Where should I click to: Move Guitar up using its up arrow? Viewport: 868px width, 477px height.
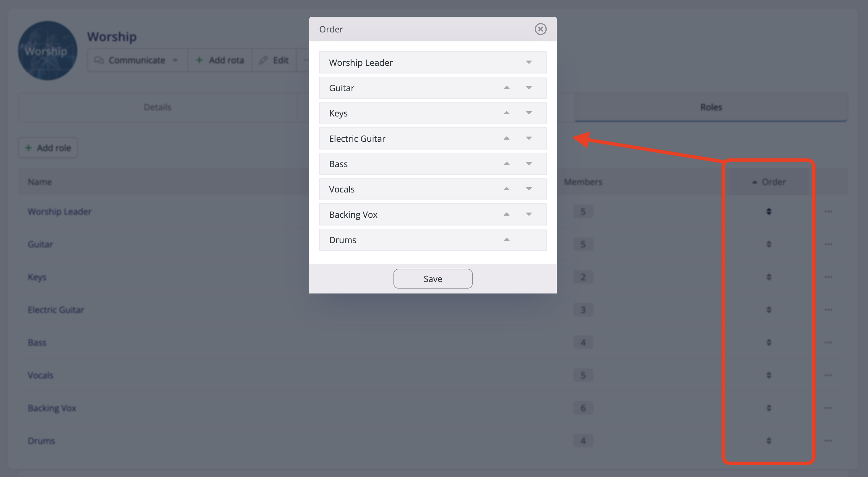(x=506, y=87)
